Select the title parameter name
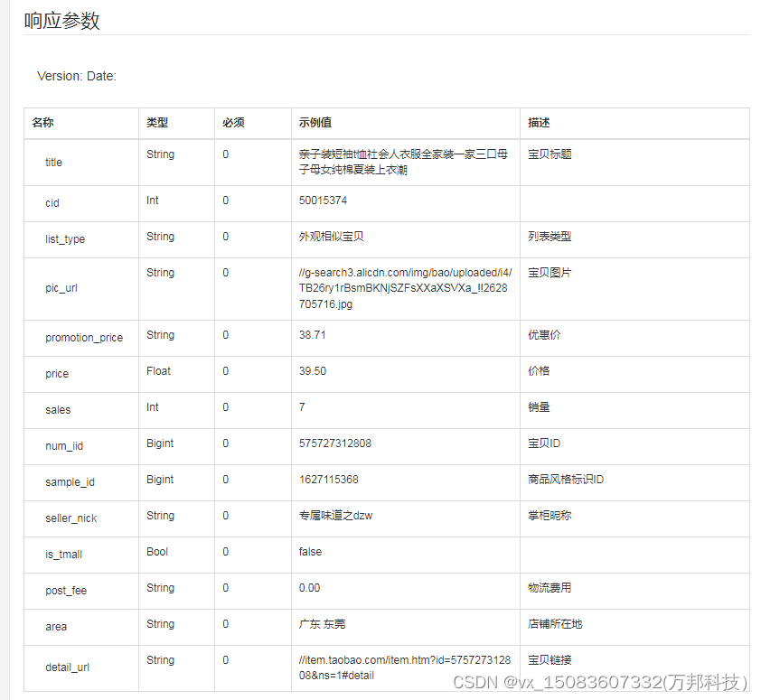This screenshot has height=700, width=761. 54,163
